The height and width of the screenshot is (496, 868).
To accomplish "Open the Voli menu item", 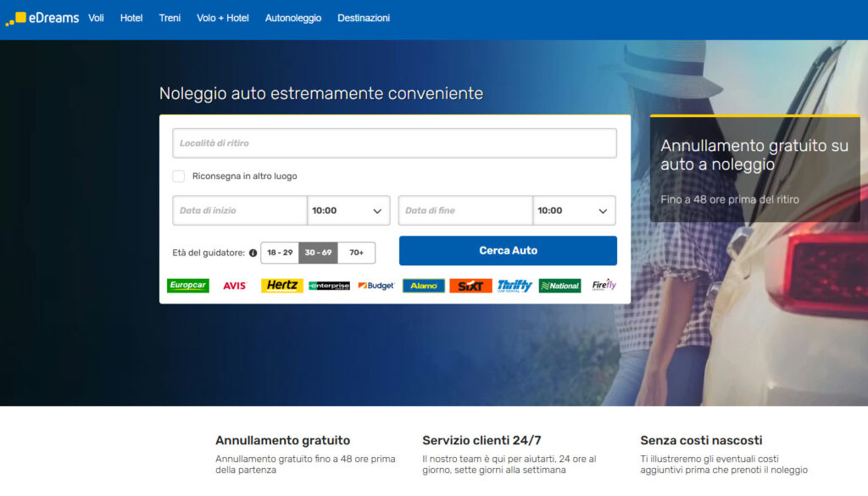I will tap(96, 18).
